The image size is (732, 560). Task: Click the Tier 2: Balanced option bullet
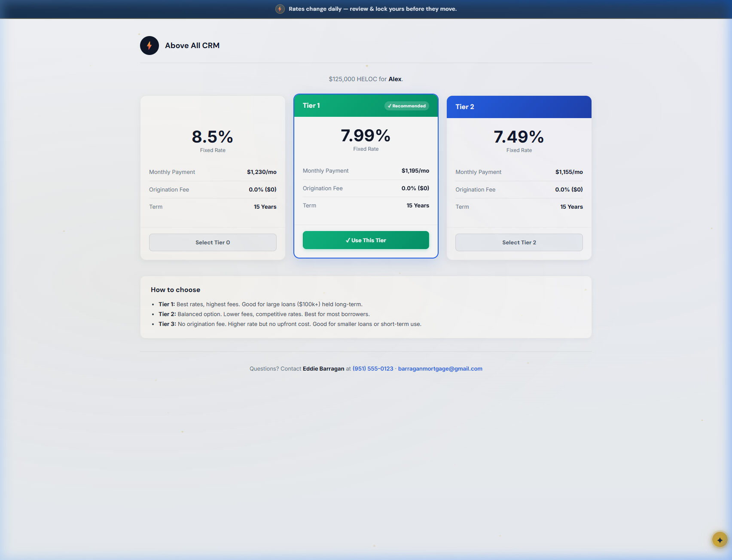pyautogui.click(x=264, y=314)
